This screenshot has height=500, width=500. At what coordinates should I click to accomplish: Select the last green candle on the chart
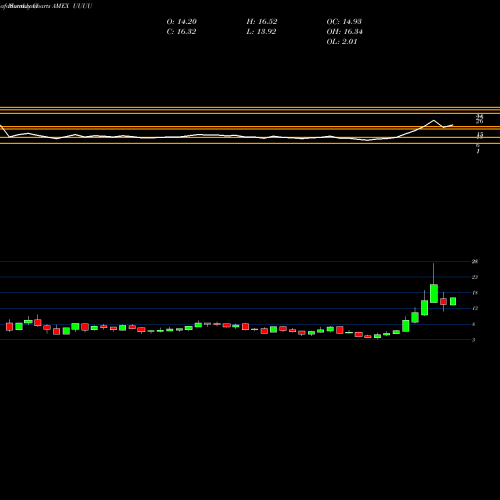pos(453,301)
